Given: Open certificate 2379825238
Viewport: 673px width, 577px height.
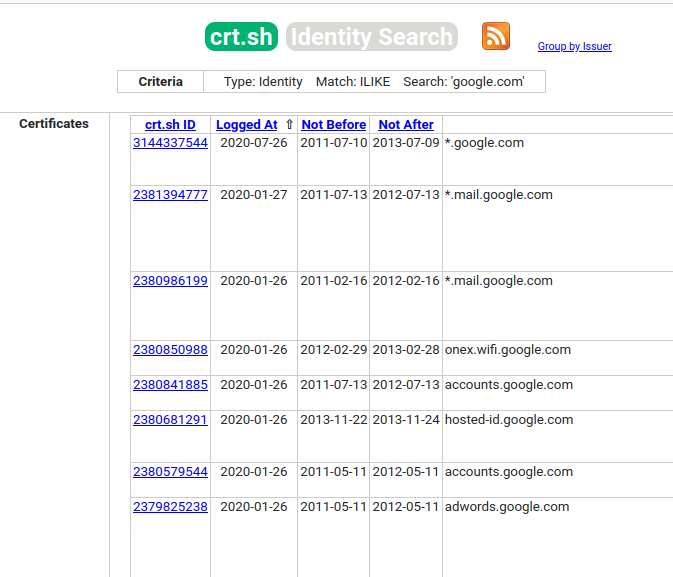Looking at the screenshot, I should [x=170, y=507].
